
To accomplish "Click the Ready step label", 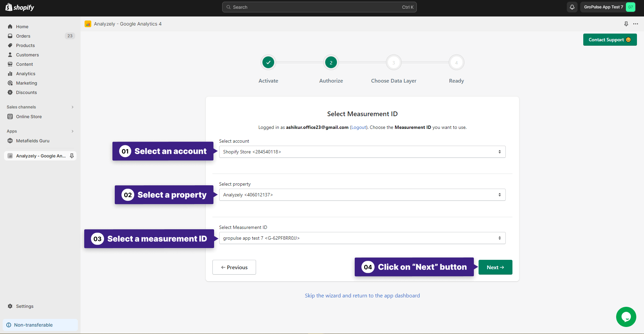I will pos(456,81).
